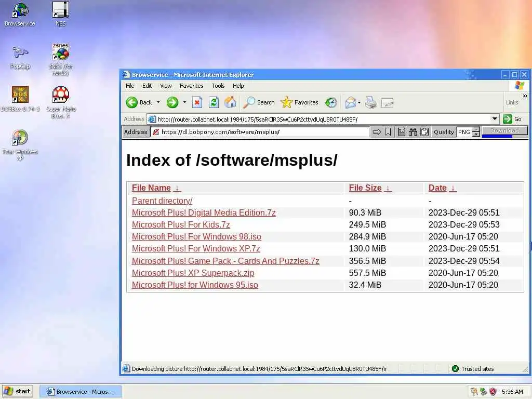Open the Favorites star in the toolbar
Screen dimensions: 532x399
point(300,102)
